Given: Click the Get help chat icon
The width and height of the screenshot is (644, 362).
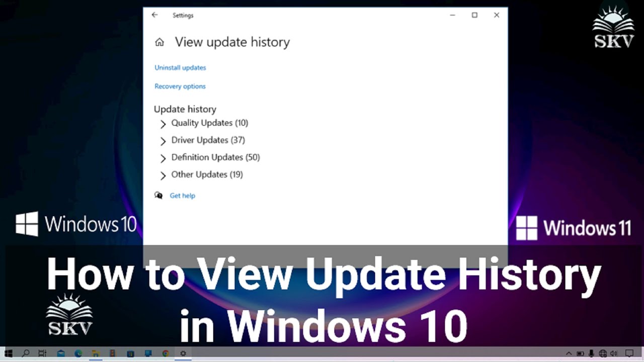Looking at the screenshot, I should click(158, 196).
